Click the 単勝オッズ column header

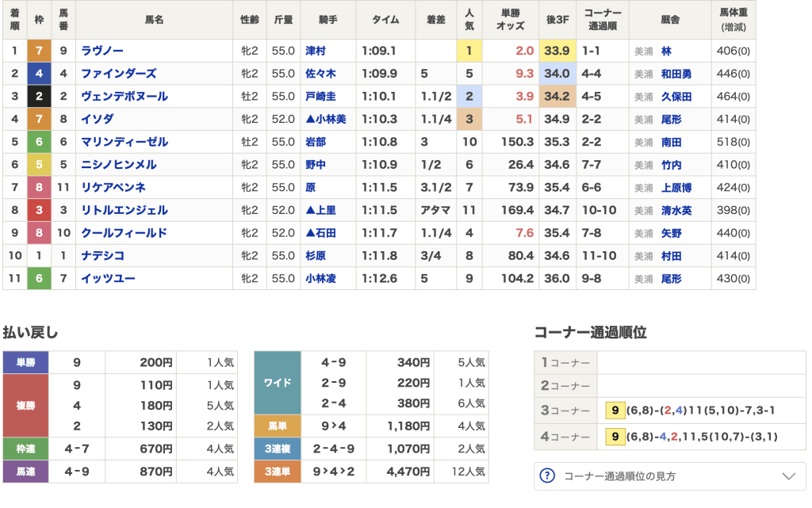[511, 20]
